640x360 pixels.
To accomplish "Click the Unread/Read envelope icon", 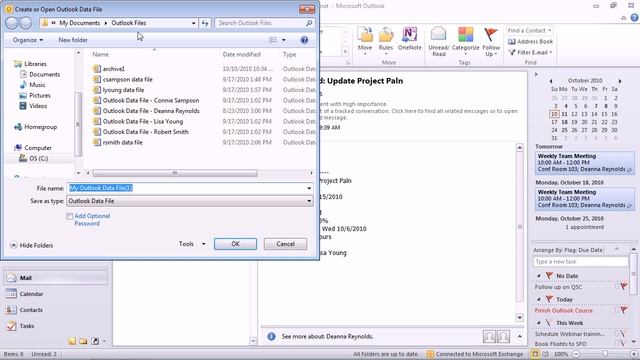I will tap(438, 35).
